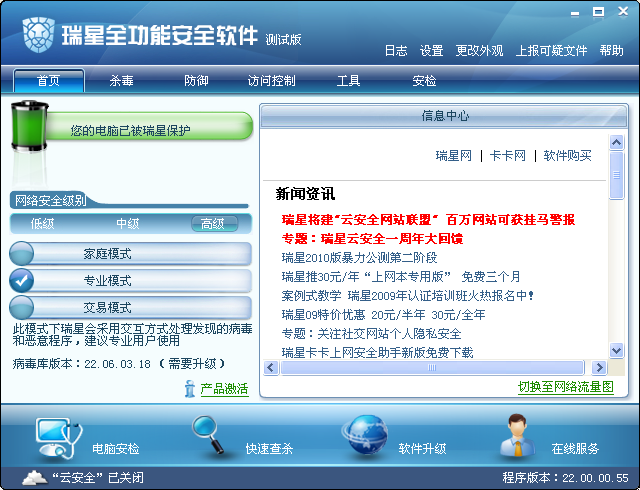Click the online service person icon
Screen dimensions: 640x490
518,435
